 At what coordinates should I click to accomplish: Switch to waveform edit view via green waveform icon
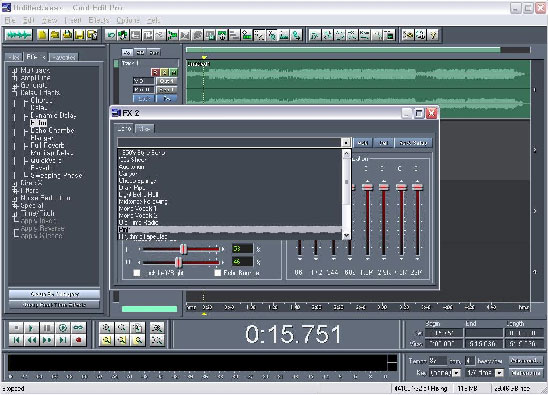point(19,35)
